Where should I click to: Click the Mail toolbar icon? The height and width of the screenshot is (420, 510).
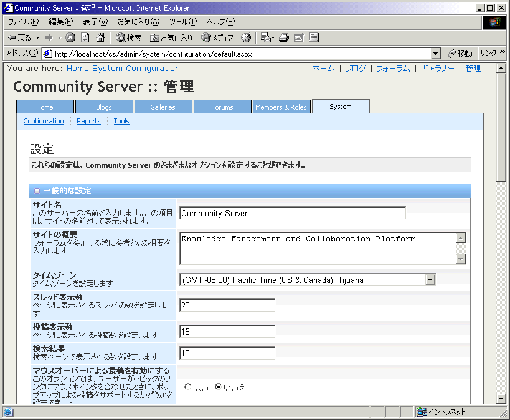click(266, 38)
